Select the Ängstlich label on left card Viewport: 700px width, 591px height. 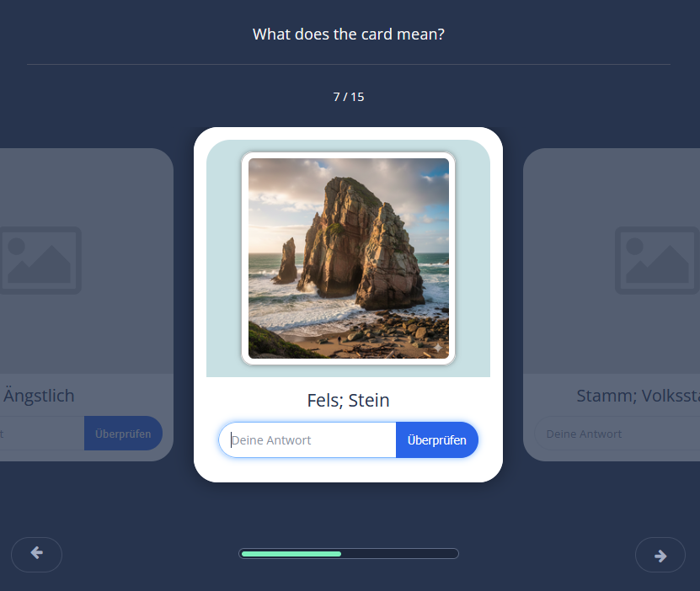[40, 396]
